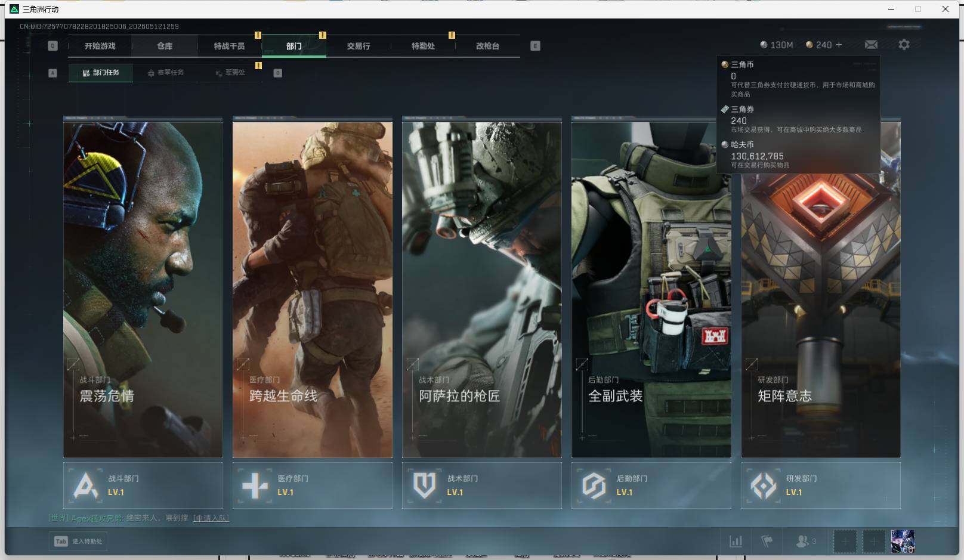Screen dimensions: 964x560
Task: Click the flag icon in bottom bar
Action: point(767,542)
